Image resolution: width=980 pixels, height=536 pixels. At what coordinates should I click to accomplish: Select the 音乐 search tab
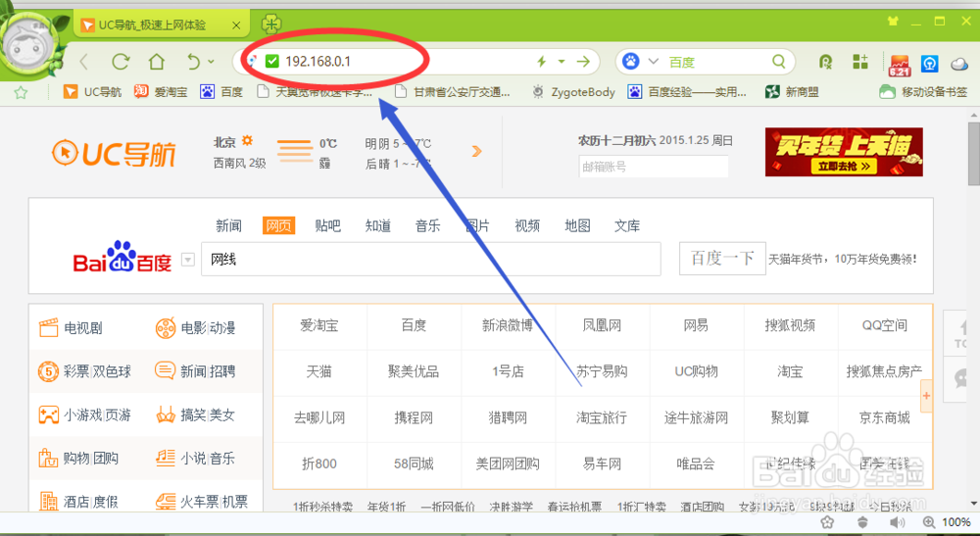428,225
